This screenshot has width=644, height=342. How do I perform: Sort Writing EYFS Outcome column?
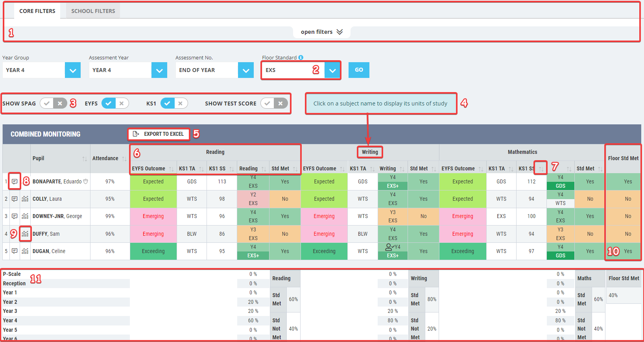point(342,169)
